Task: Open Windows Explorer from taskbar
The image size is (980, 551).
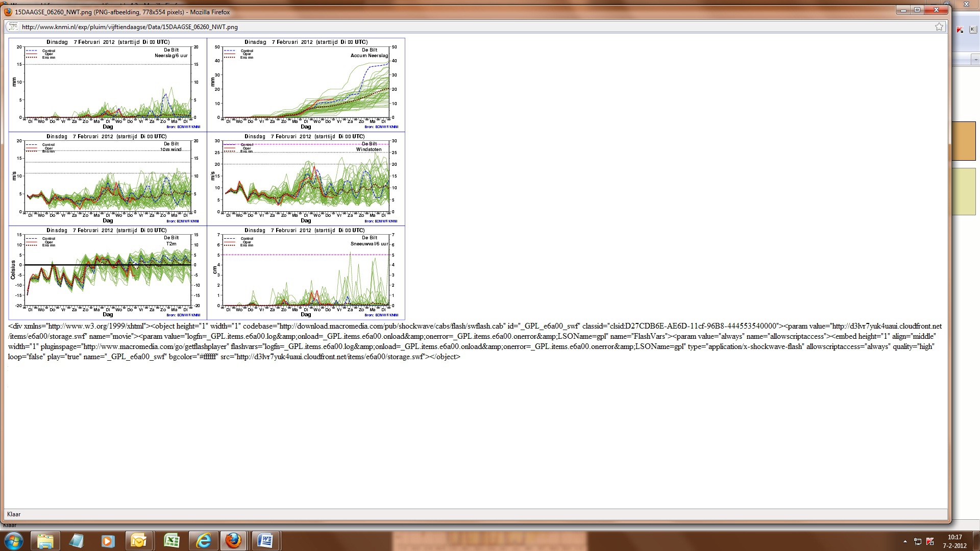Action: [45, 541]
